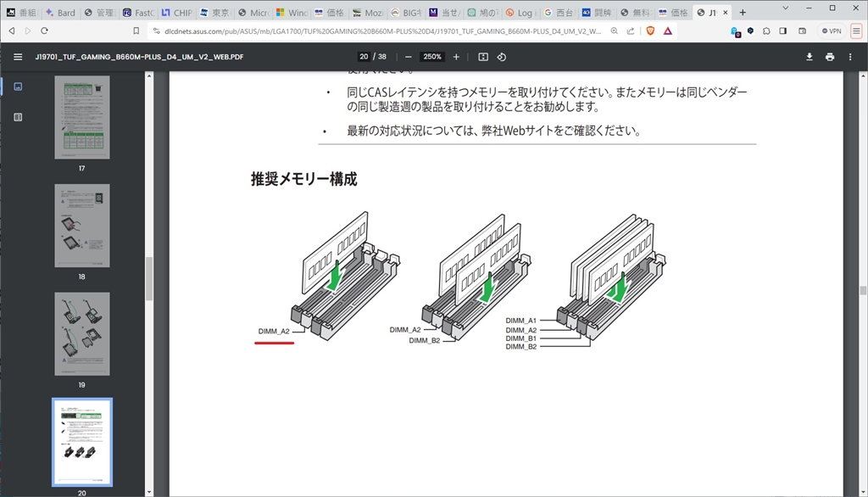Click the 250% zoom level field
Screen dimensions: 868x497
point(431,57)
